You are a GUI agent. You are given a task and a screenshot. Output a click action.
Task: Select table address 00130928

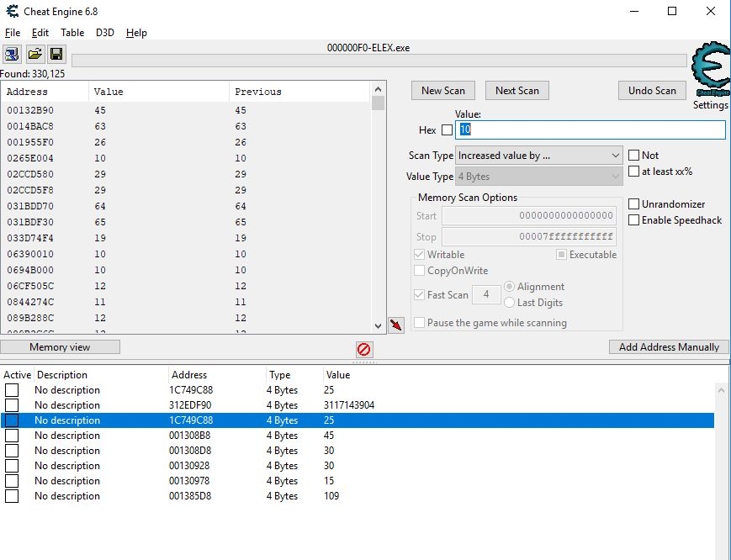click(x=189, y=466)
